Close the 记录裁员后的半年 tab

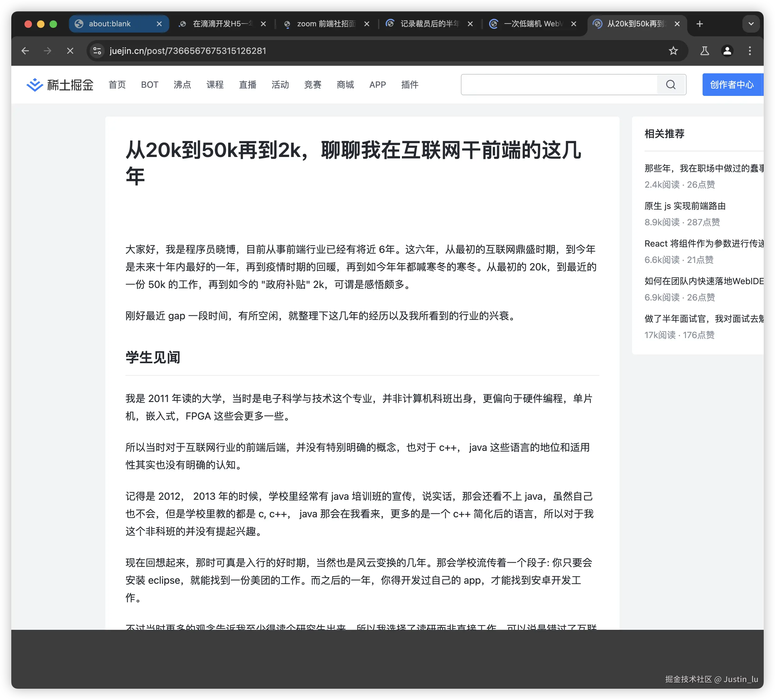coord(470,24)
